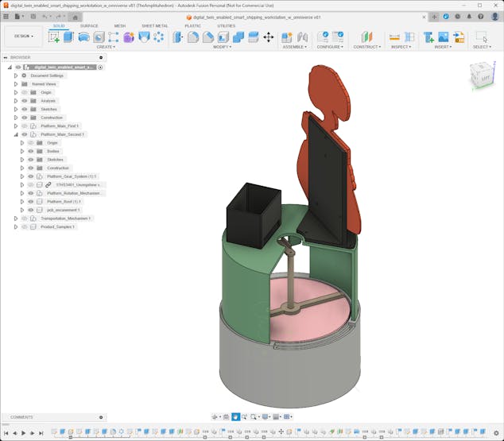The image size is (504, 441).
Task: Hide the Platform_Roof component
Action: pyautogui.click(x=31, y=201)
